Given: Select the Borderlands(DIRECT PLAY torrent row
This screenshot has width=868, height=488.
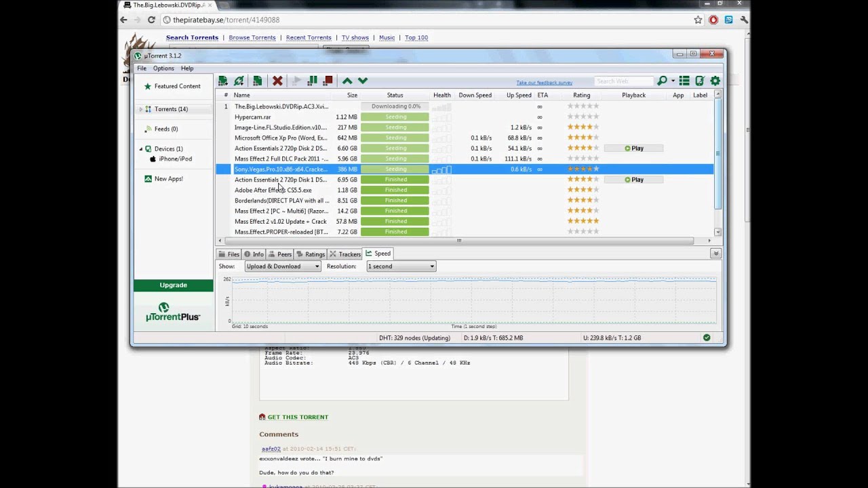Looking at the screenshot, I should pyautogui.click(x=465, y=201).
